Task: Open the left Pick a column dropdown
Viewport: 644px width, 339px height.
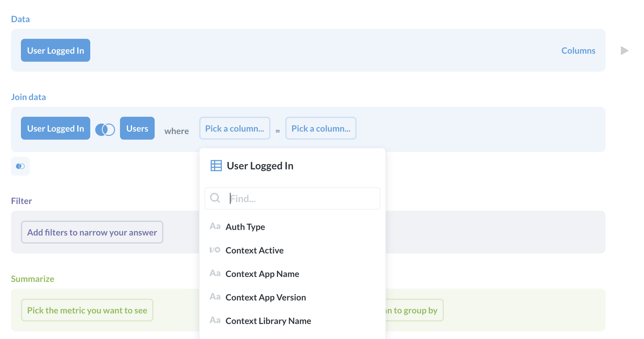Action: click(234, 128)
